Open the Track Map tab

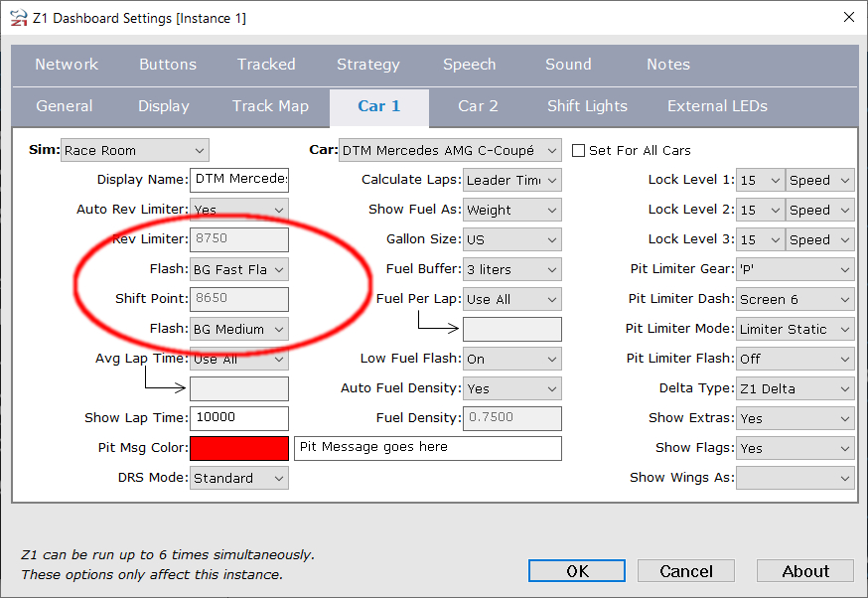pyautogui.click(x=270, y=105)
